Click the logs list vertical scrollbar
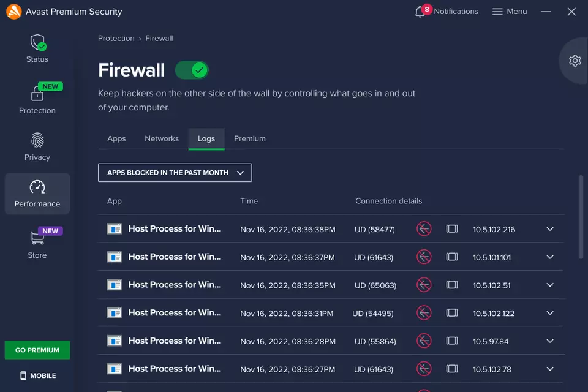588x392 pixels. click(581, 217)
